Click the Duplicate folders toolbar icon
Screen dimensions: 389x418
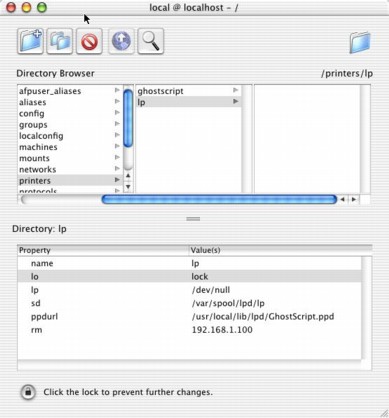coord(60,42)
